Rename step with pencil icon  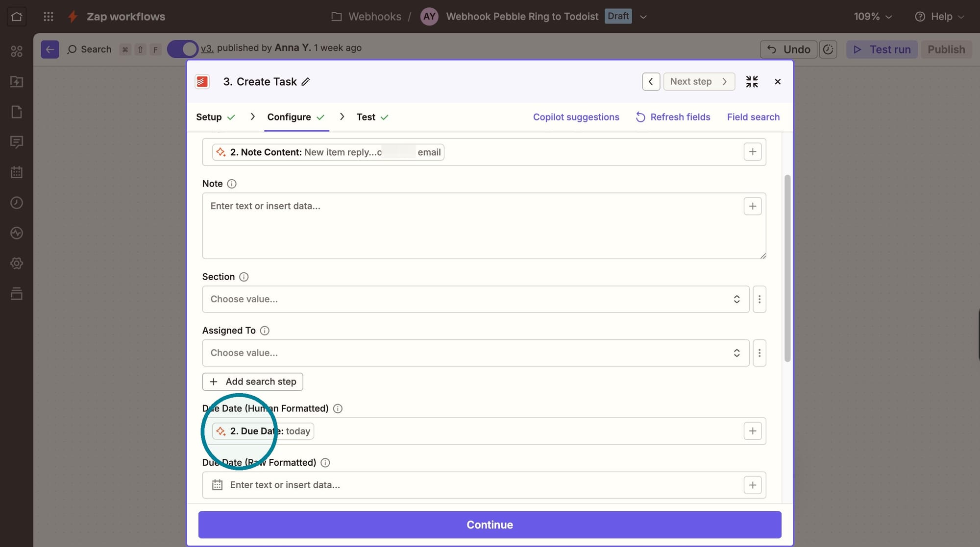coord(306,82)
